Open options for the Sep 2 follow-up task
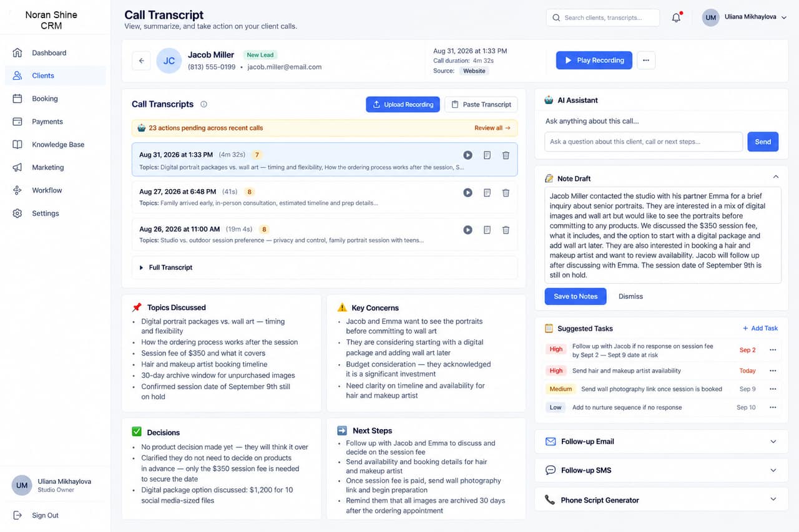Image resolution: width=799 pixels, height=532 pixels. click(x=773, y=350)
